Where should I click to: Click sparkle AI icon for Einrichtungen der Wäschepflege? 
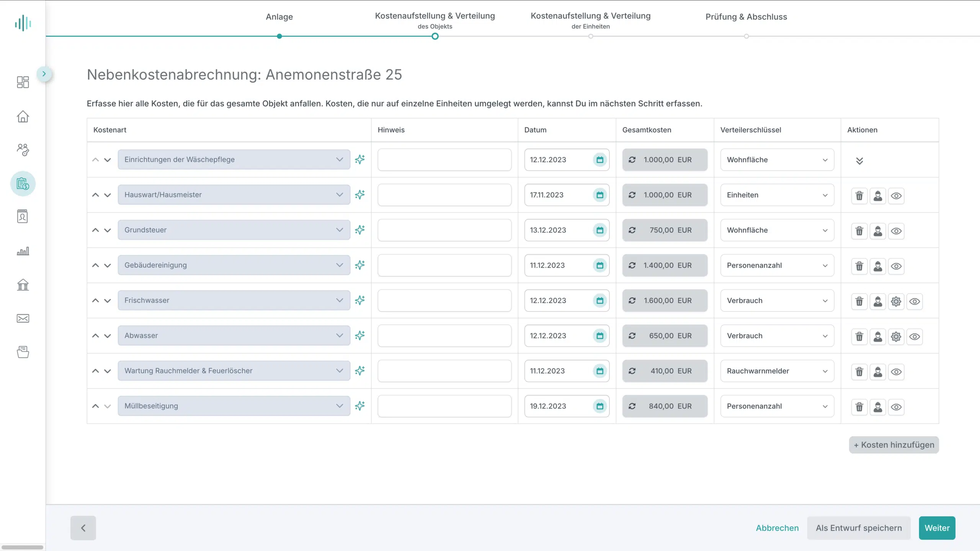360,159
